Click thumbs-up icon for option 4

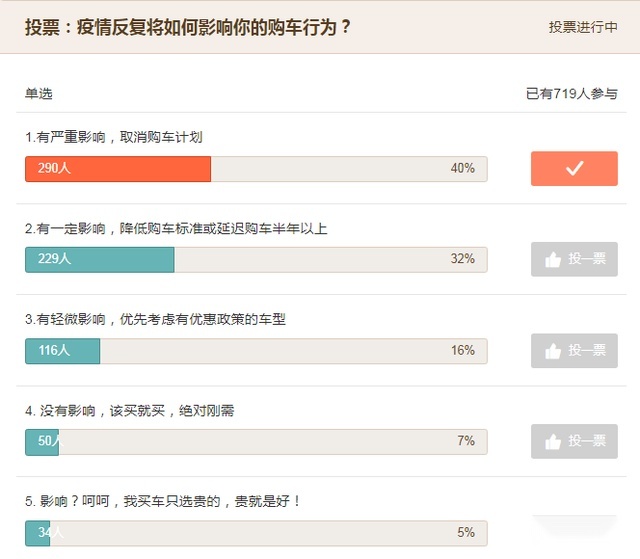pyautogui.click(x=553, y=442)
